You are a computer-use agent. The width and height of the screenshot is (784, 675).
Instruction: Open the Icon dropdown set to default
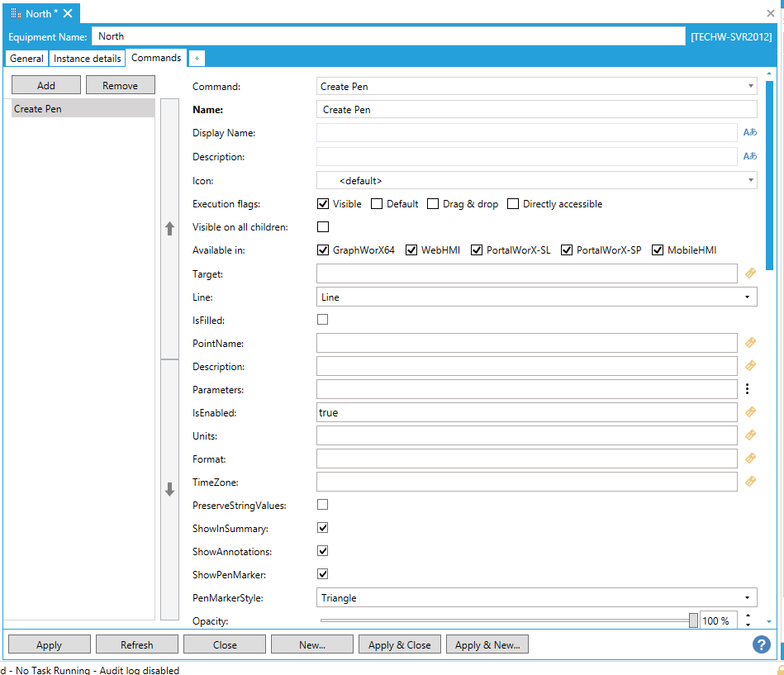coord(537,180)
